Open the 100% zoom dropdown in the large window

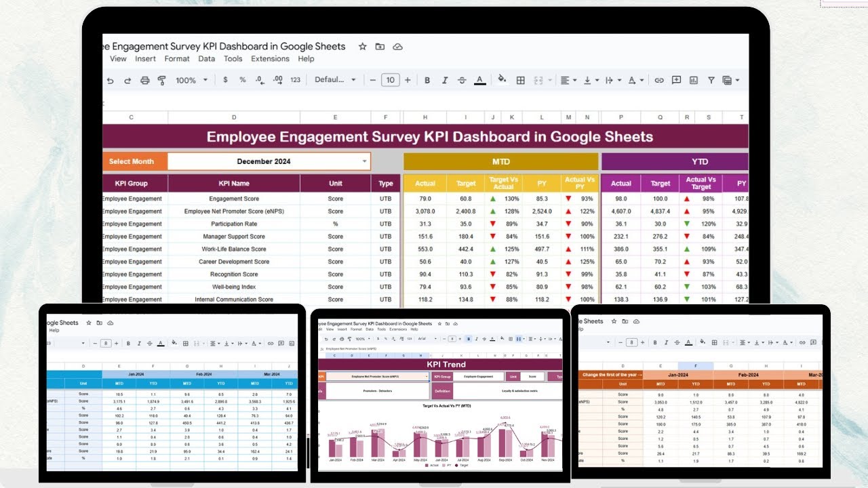pos(192,80)
